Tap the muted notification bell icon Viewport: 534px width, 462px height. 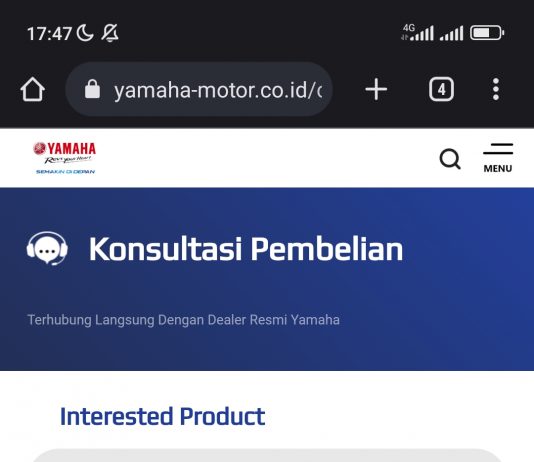(x=110, y=33)
